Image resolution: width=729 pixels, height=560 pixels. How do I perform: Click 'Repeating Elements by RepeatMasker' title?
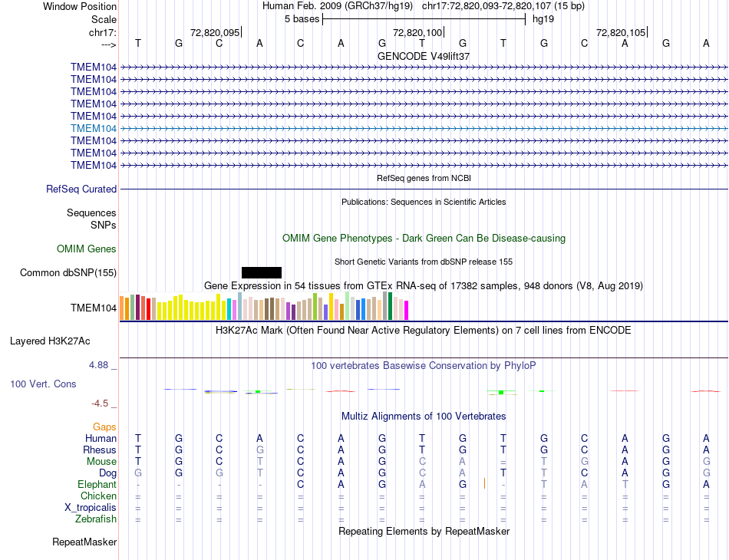(x=424, y=531)
